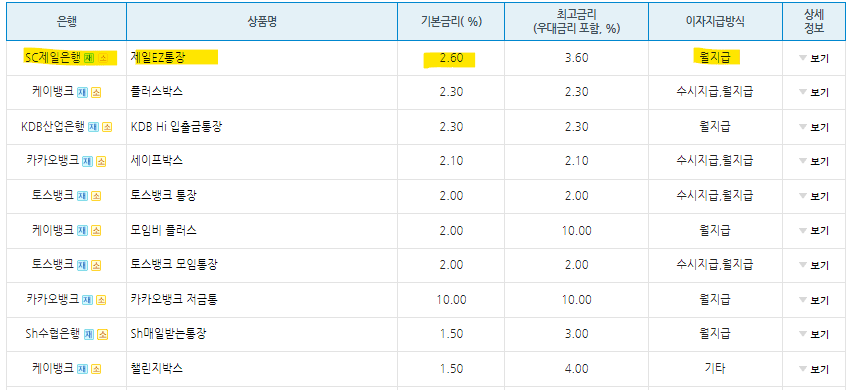Click the 소 badge in the 토스뱅크 모임통장 row

click(x=96, y=265)
